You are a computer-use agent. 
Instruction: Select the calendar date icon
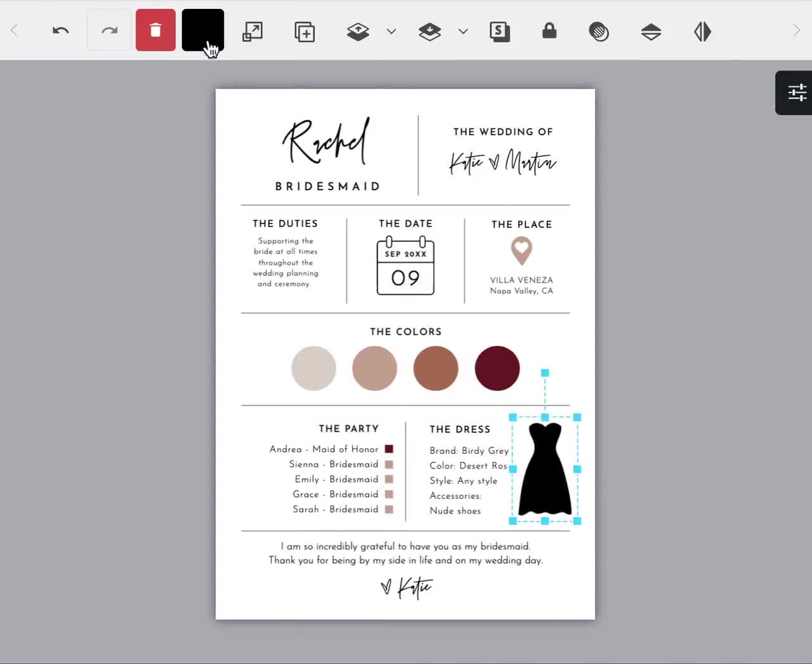[x=405, y=265]
